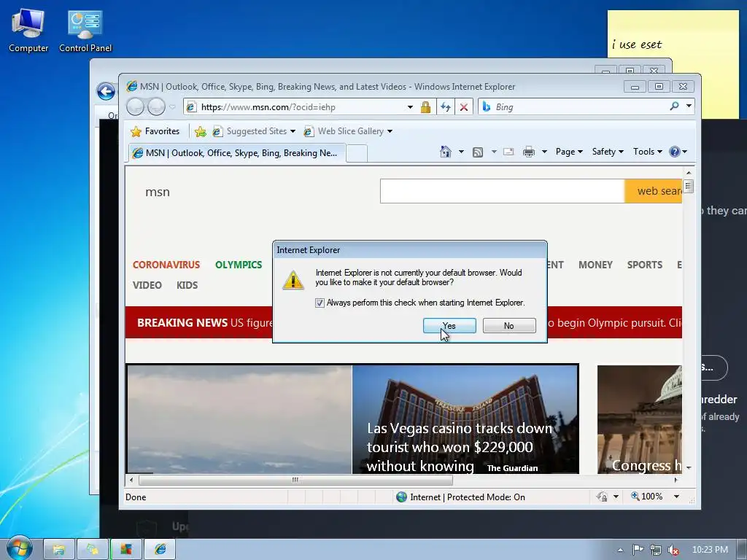Click Yes in the default browser dialog

coord(449,326)
